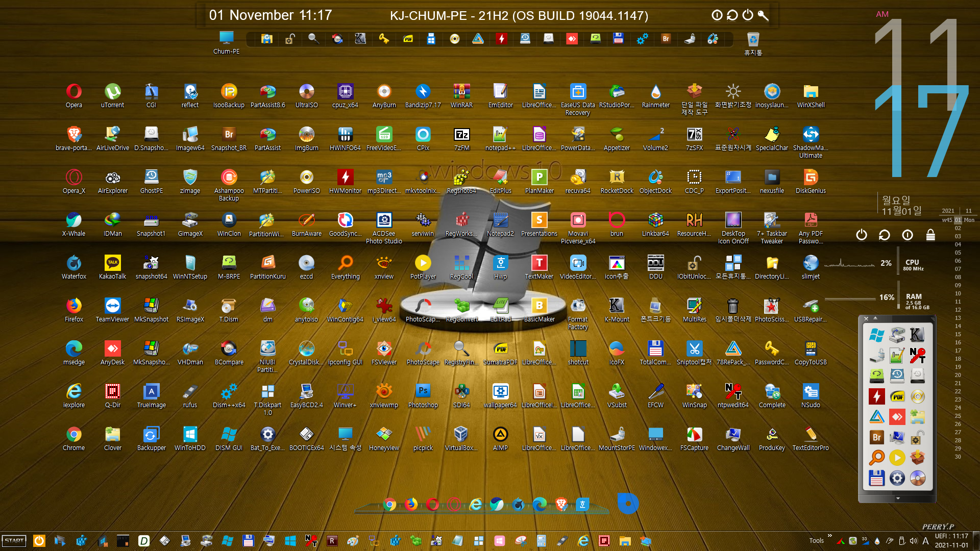Open the WinRAR desktop shortcut
This screenshot has width=980, height=551.
tap(461, 95)
